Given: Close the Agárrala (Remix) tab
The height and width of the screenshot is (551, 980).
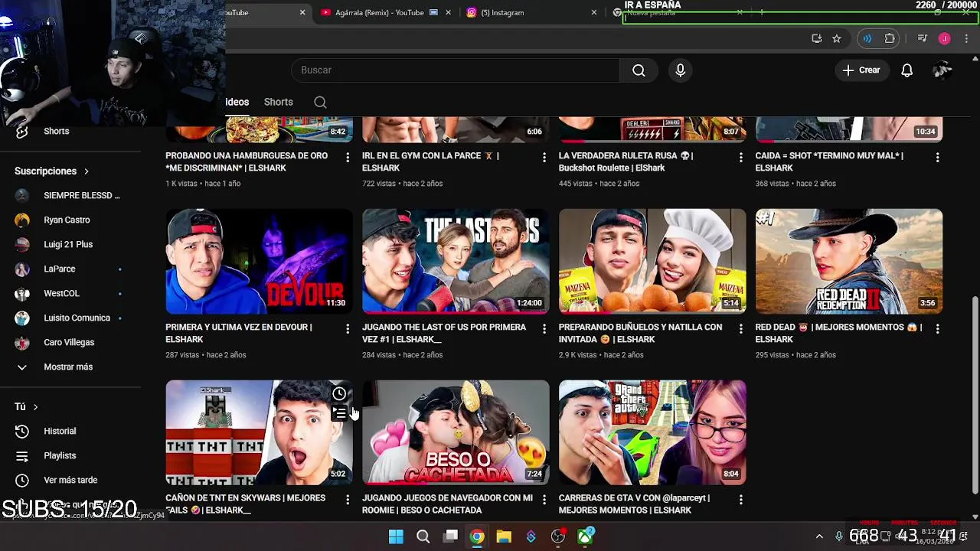Looking at the screenshot, I should pos(448,12).
